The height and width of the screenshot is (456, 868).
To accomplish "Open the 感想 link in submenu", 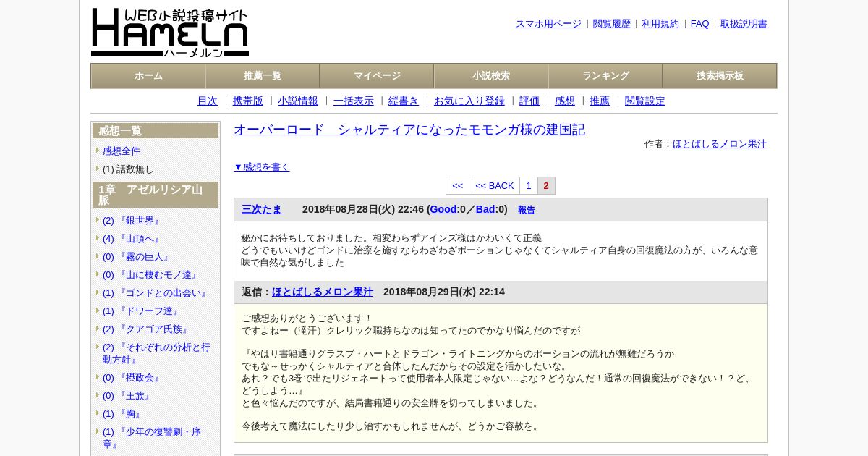I will (x=565, y=101).
